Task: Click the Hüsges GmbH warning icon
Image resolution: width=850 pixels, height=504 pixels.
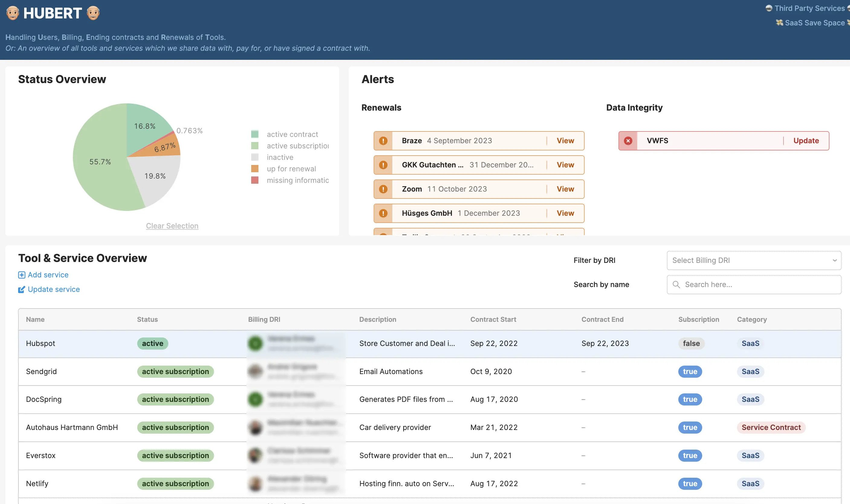Action: (x=383, y=213)
